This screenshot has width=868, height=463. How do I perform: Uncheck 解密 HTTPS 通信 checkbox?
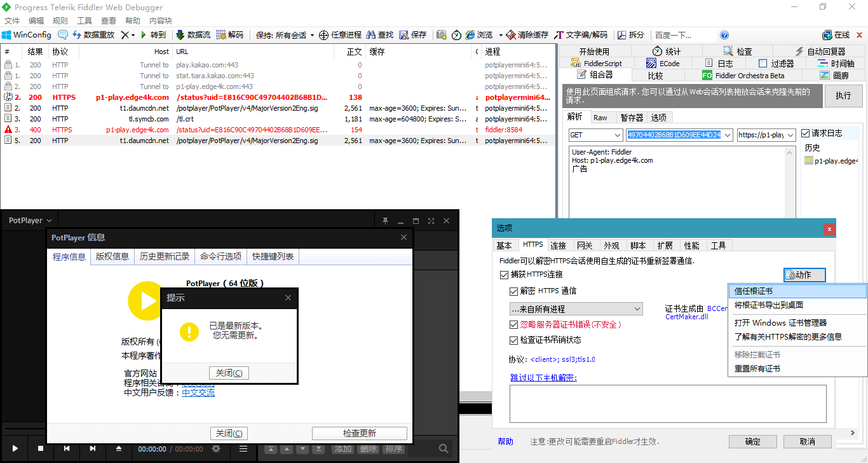click(513, 291)
